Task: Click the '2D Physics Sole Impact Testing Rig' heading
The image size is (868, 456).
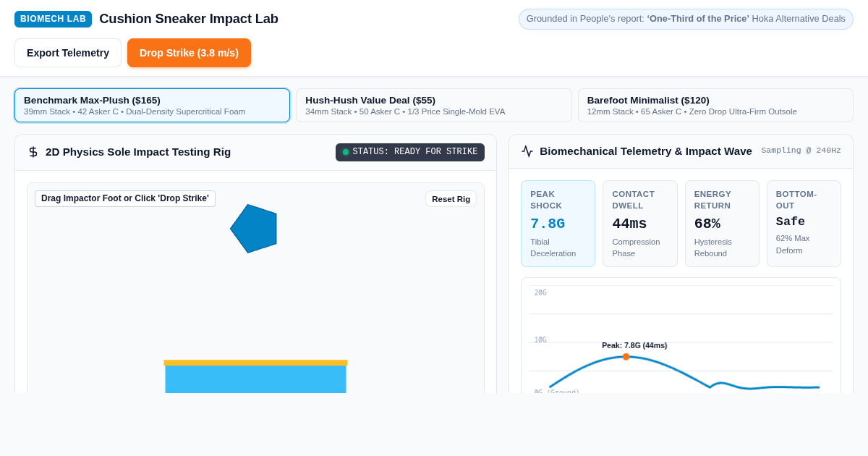Action: pos(138,152)
